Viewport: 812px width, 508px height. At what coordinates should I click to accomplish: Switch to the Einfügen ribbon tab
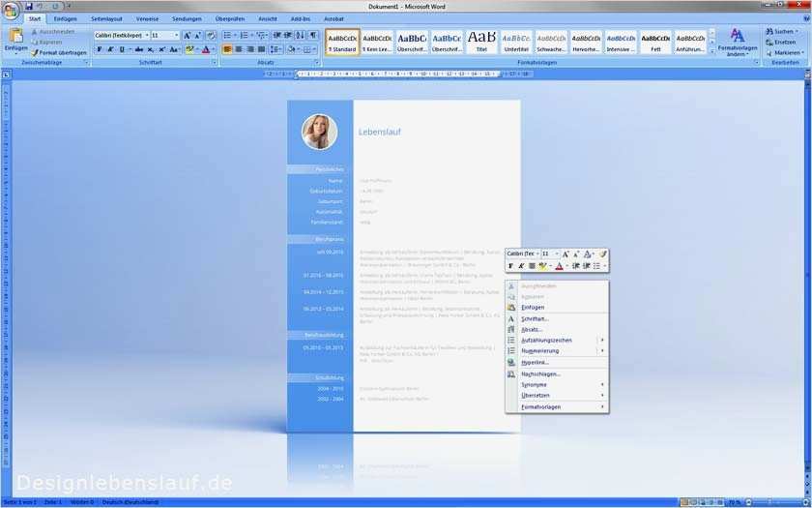point(66,18)
